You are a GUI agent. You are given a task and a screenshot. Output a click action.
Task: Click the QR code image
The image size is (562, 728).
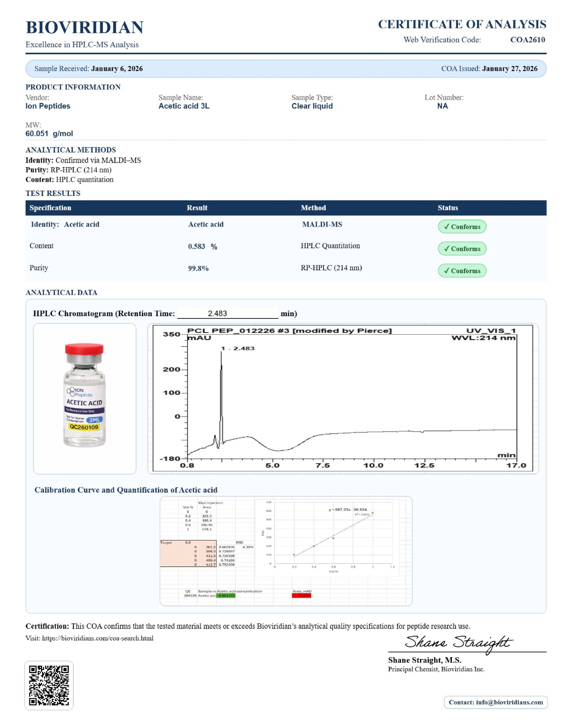click(49, 685)
